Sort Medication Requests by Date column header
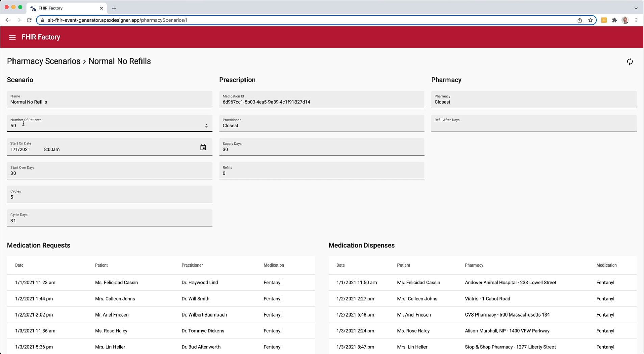 click(19, 265)
